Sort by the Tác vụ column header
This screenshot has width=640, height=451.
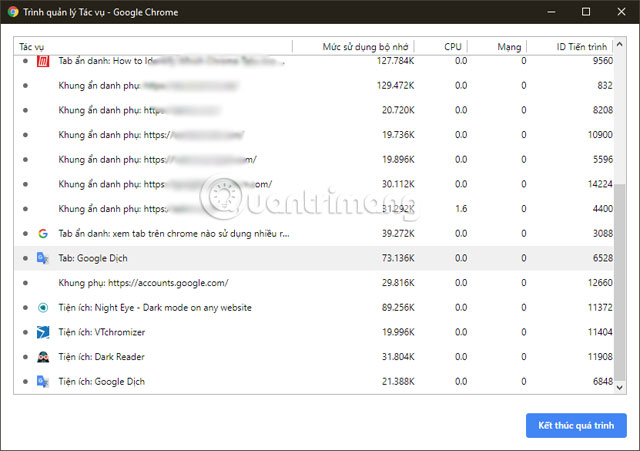(31, 47)
